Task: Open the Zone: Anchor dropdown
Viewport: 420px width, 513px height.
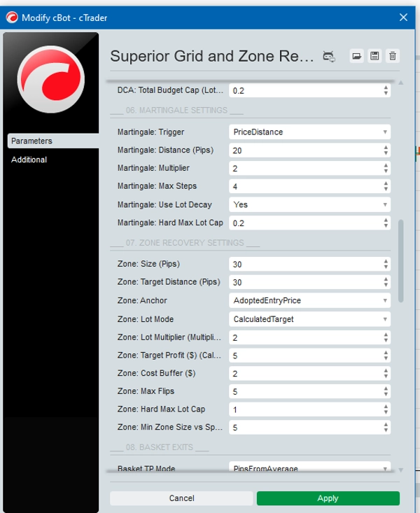Action: (309, 301)
